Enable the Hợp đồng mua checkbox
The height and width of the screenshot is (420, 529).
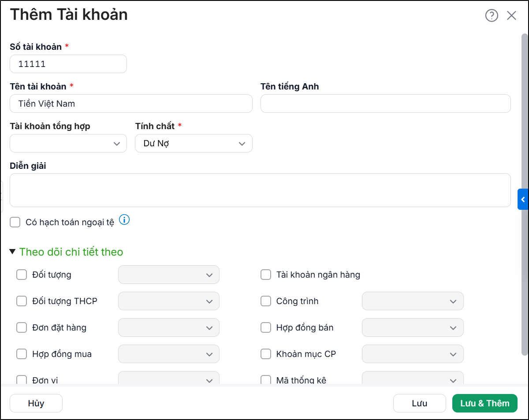[x=22, y=354]
